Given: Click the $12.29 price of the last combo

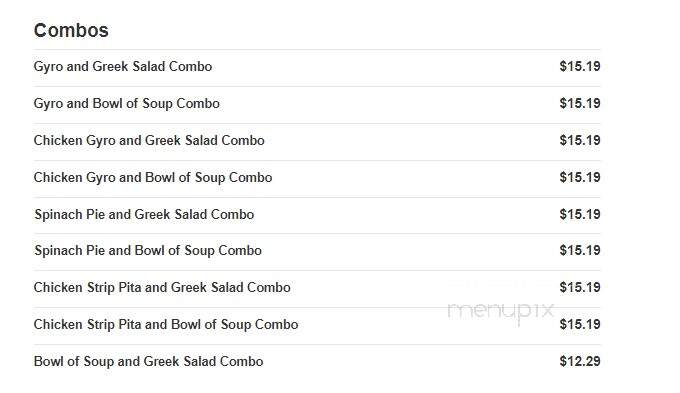Looking at the screenshot, I should coord(580,361).
